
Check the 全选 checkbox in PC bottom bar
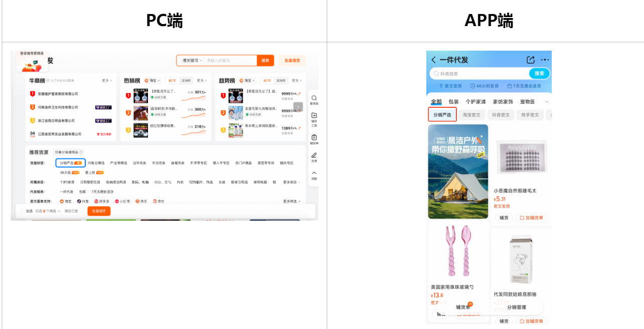point(23,211)
